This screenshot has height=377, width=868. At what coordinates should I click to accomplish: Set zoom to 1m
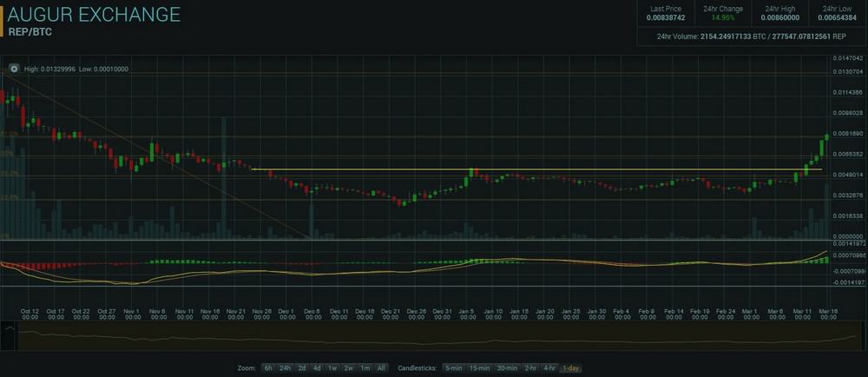coord(365,367)
